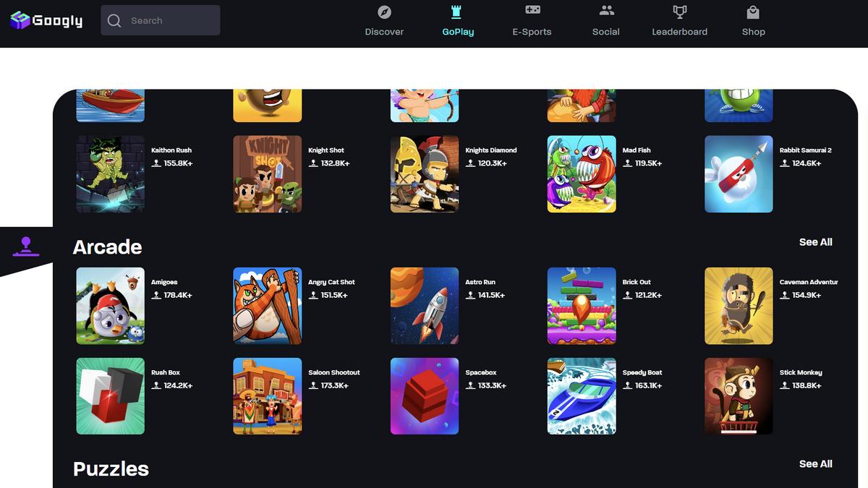Select the GoPlay chess rook icon

point(457,12)
